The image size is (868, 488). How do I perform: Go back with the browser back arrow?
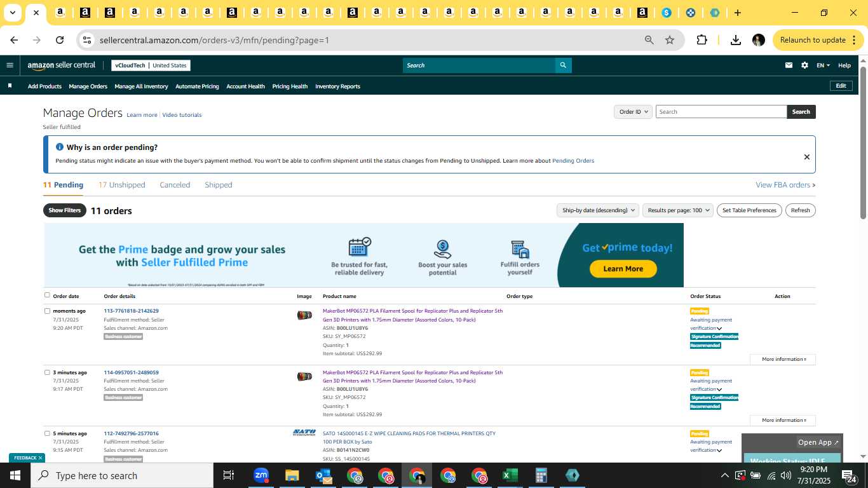point(14,40)
